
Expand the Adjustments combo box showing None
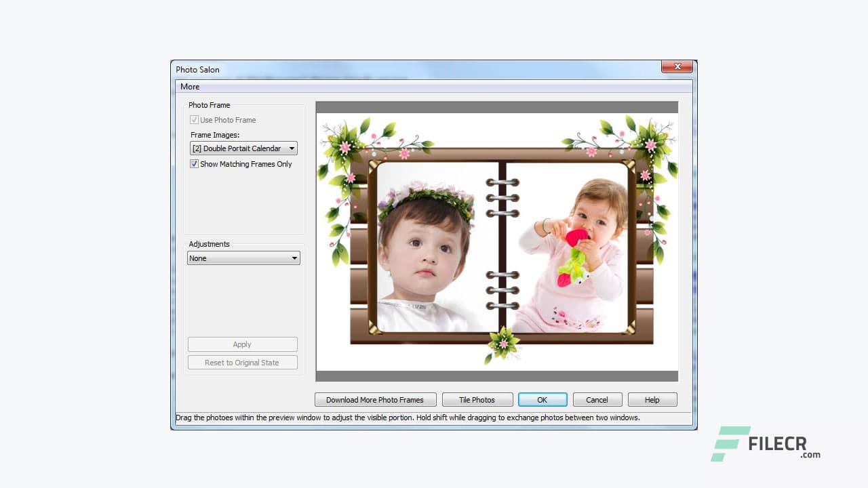point(243,258)
